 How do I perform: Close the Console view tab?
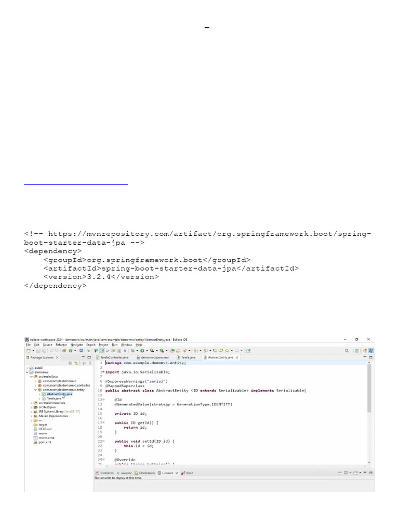(x=177, y=473)
